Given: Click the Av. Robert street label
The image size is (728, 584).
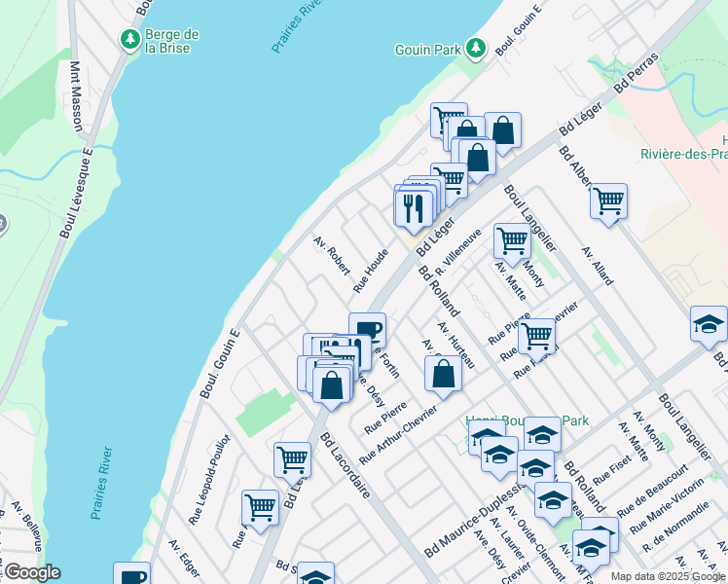Looking at the screenshot, I should click(332, 255).
